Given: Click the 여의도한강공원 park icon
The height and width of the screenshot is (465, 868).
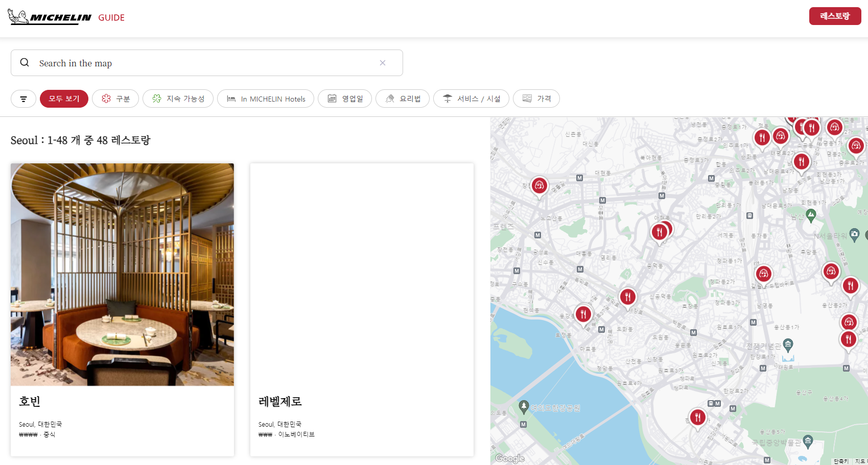Looking at the screenshot, I should coord(524,407).
